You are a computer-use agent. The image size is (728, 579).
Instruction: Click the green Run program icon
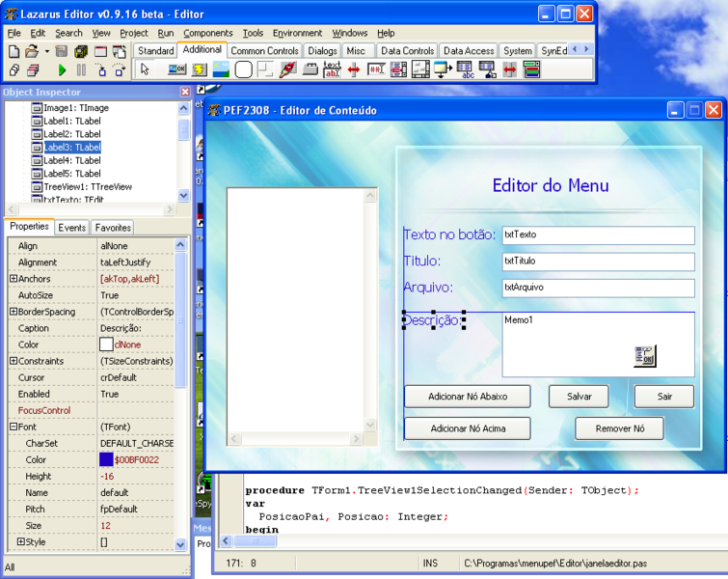[x=63, y=70]
